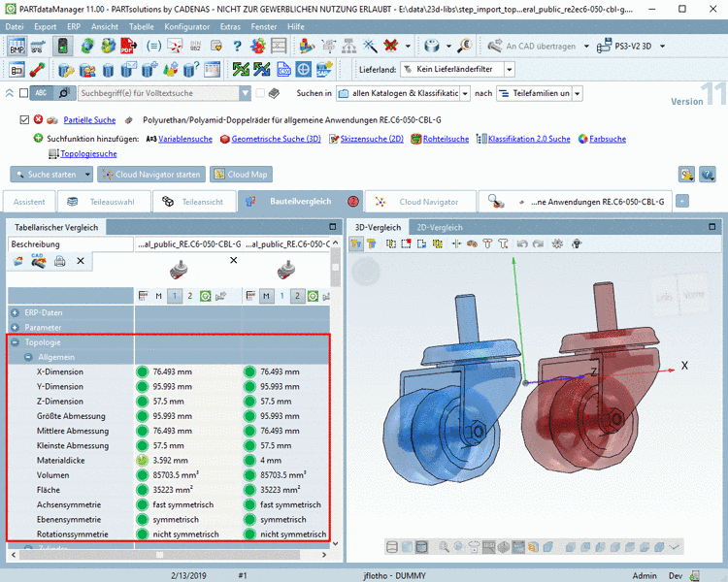The image size is (728, 582).
Task: Click the Cloud Map button
Action: tap(242, 175)
